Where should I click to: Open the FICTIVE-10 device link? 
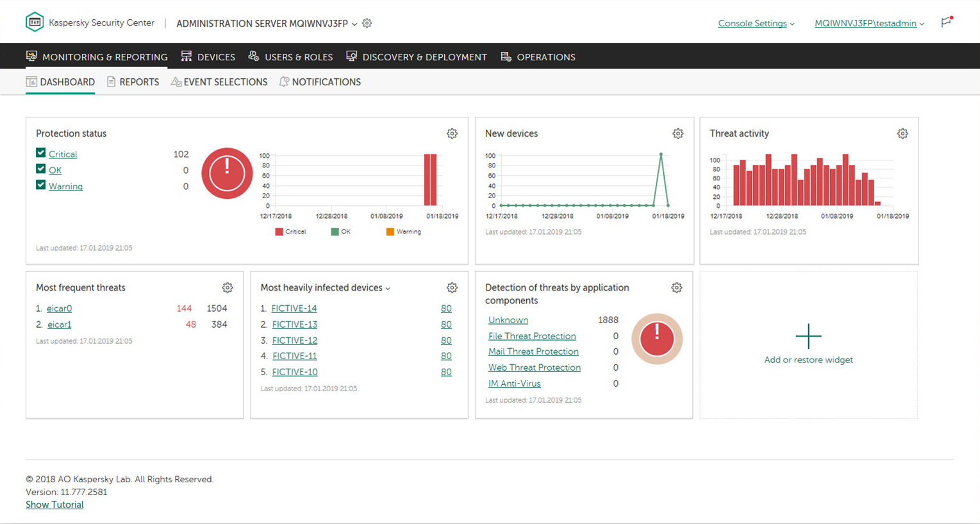click(295, 372)
